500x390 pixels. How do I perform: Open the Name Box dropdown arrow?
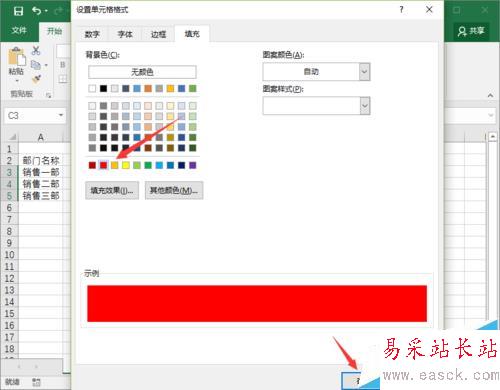(x=61, y=115)
